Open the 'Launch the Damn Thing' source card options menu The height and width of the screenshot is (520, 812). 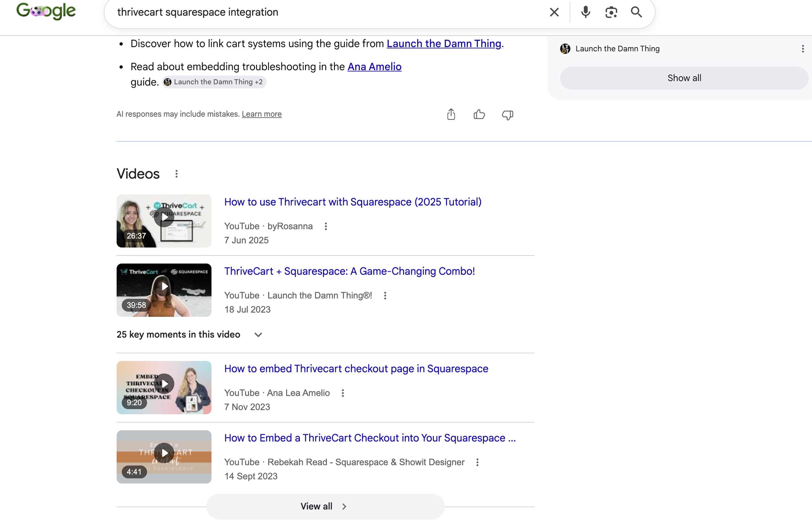pos(803,49)
